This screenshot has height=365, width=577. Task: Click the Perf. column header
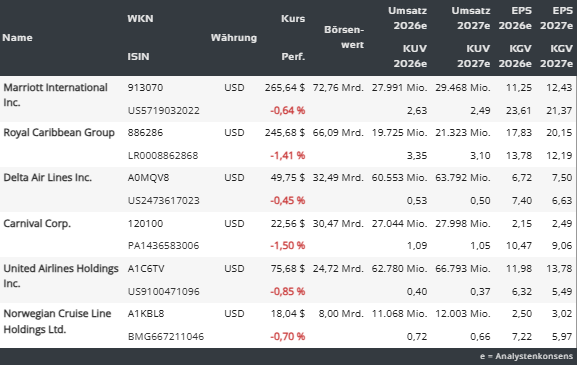(x=293, y=56)
